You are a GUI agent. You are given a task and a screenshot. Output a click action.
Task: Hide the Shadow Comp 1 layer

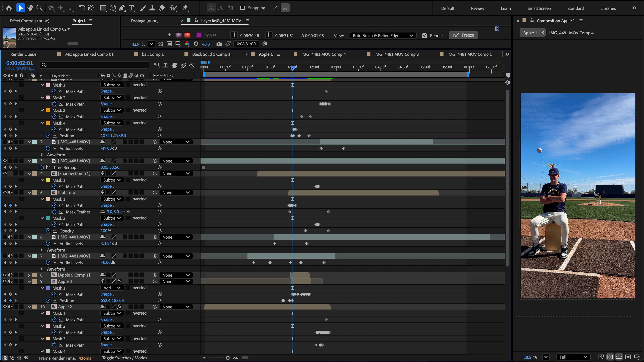[x=5, y=174]
